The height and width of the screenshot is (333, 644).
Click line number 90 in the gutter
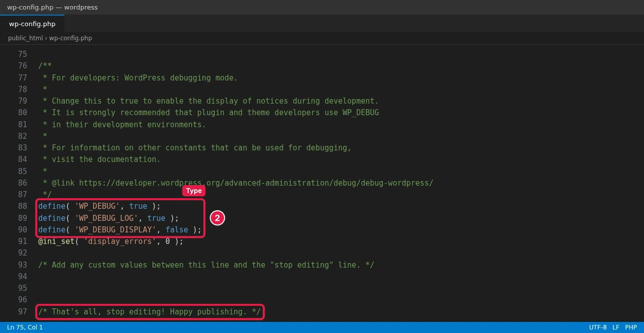pos(23,230)
